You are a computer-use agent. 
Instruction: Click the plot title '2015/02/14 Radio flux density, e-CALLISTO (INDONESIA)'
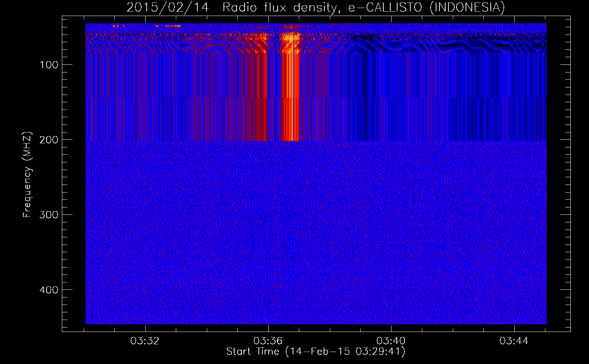pos(316,7)
